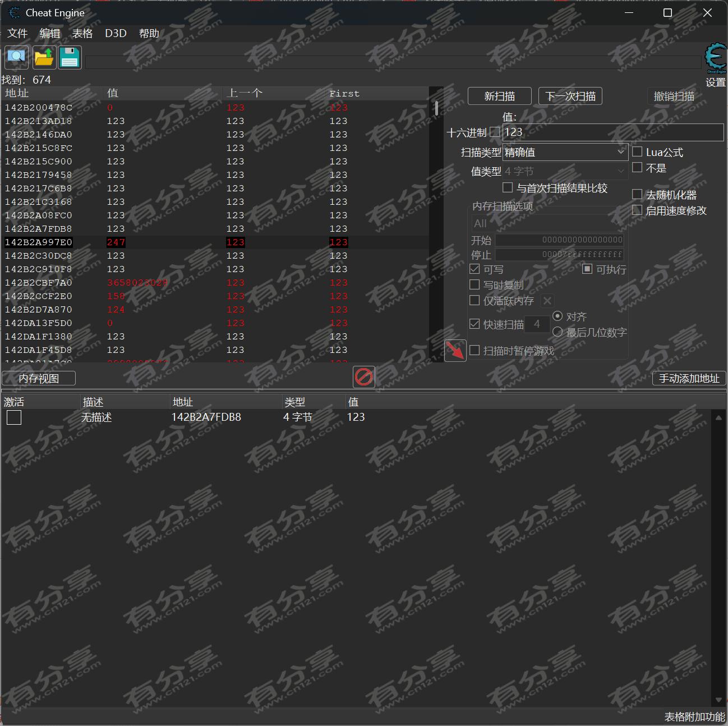The width and height of the screenshot is (728, 726).
Task: Click the 类型 column header in table
Action: pos(314,402)
